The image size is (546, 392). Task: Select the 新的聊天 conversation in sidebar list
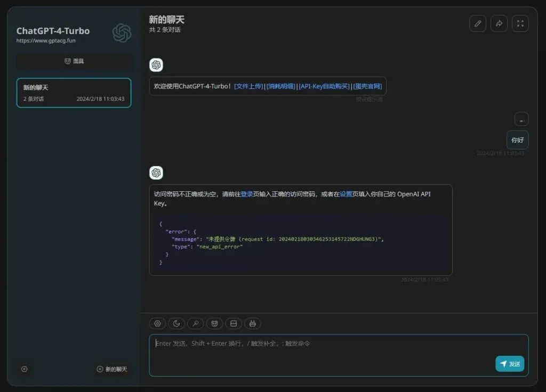click(74, 93)
